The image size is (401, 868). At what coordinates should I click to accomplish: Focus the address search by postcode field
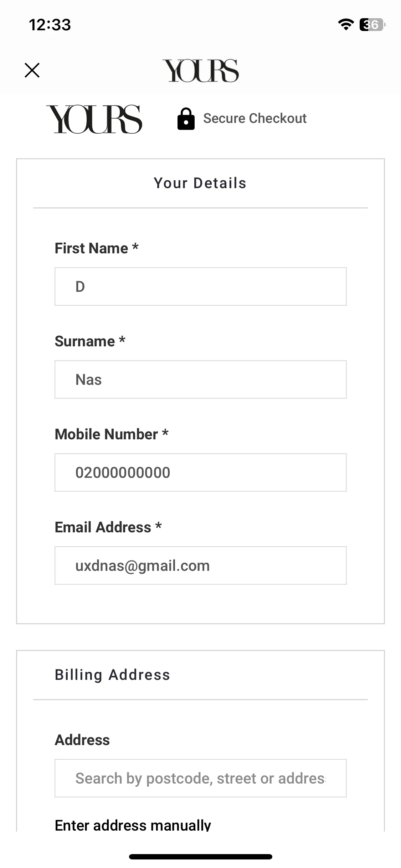click(201, 778)
